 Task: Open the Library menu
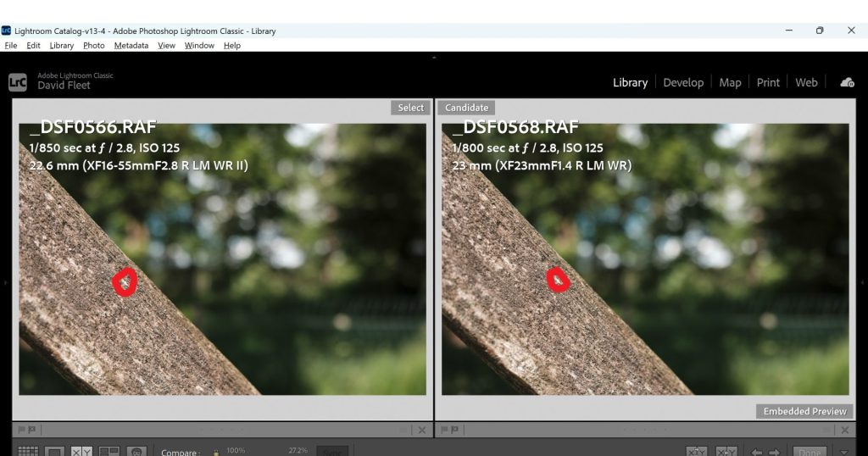(61, 46)
